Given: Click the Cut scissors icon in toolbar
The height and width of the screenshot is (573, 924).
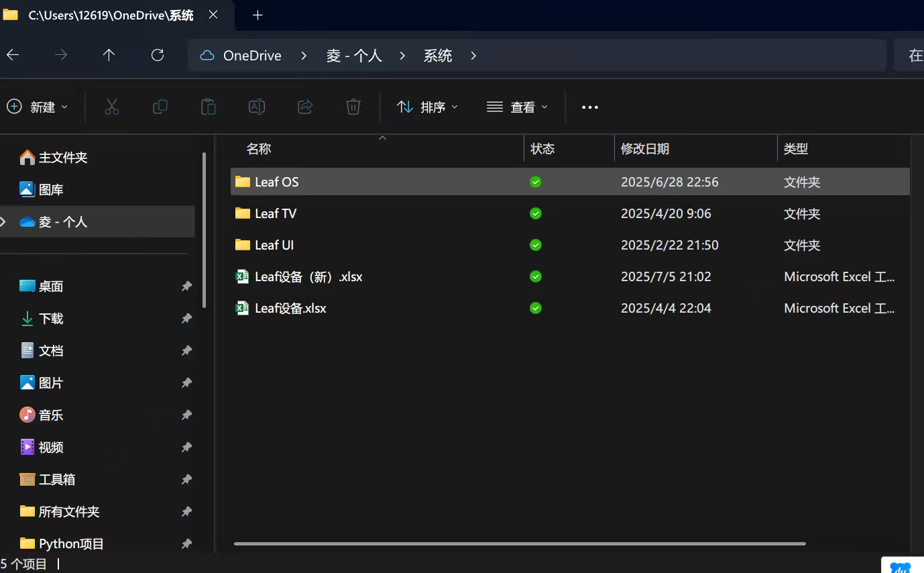Looking at the screenshot, I should click(112, 107).
